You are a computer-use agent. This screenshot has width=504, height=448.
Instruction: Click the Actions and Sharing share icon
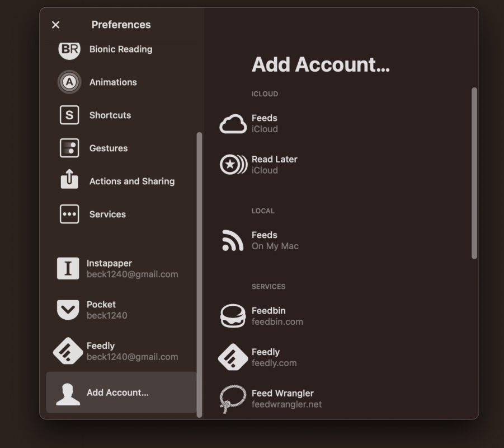[69, 179]
